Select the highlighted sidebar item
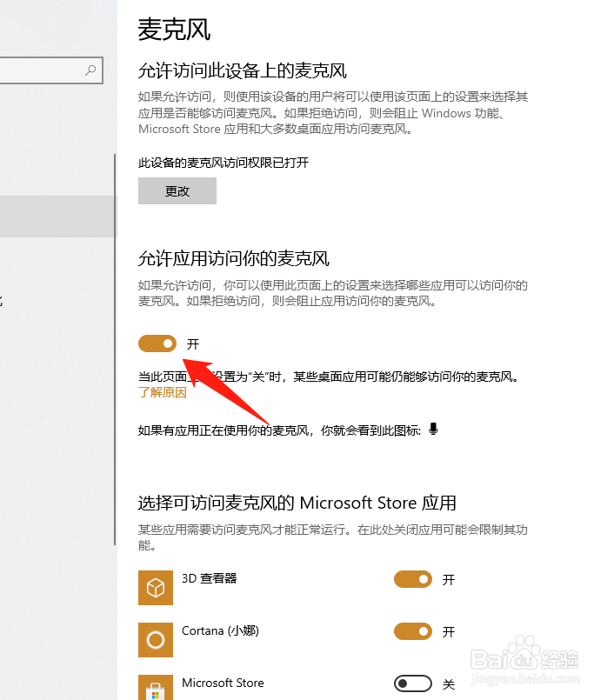 (58, 216)
